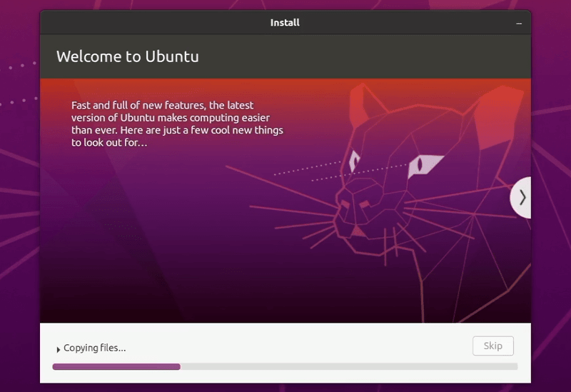Viewport: 571px width, 392px height.
Task: Click the Install title in title bar
Action: pos(285,23)
